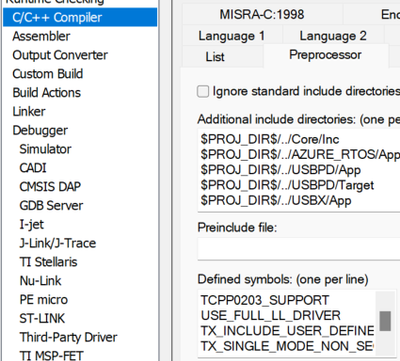Click the Preinclude file input field
The image size is (400, 361).
[x=299, y=248]
